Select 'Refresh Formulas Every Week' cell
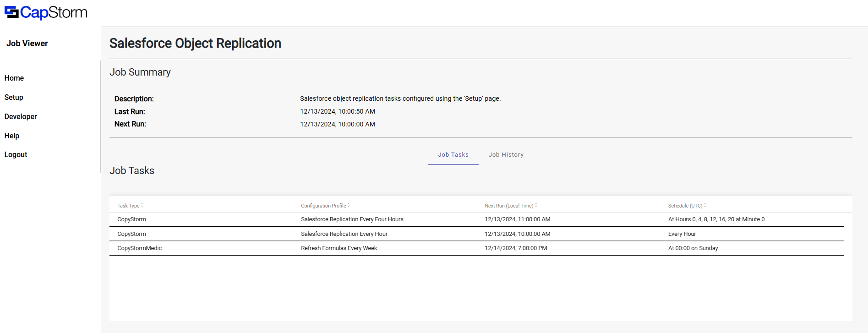The height and width of the screenshot is (333, 868). click(x=339, y=248)
